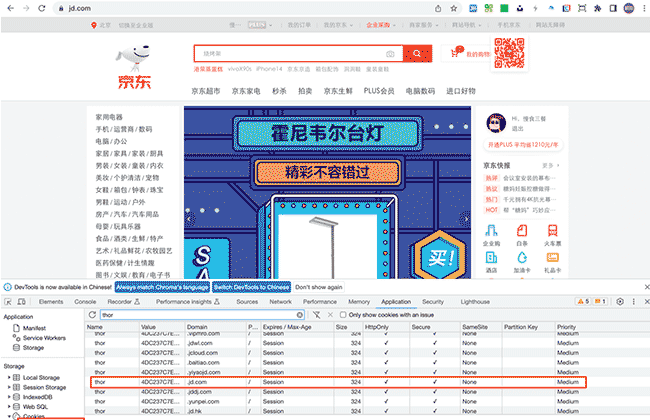Click previous banner slide arrow
The width and height of the screenshot is (650, 420).
pyautogui.click(x=189, y=218)
